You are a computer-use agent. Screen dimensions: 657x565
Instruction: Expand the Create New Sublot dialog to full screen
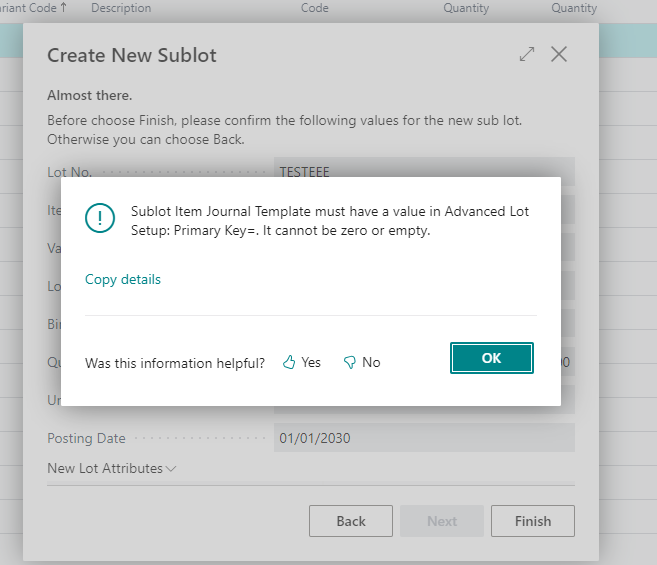pyautogui.click(x=527, y=55)
